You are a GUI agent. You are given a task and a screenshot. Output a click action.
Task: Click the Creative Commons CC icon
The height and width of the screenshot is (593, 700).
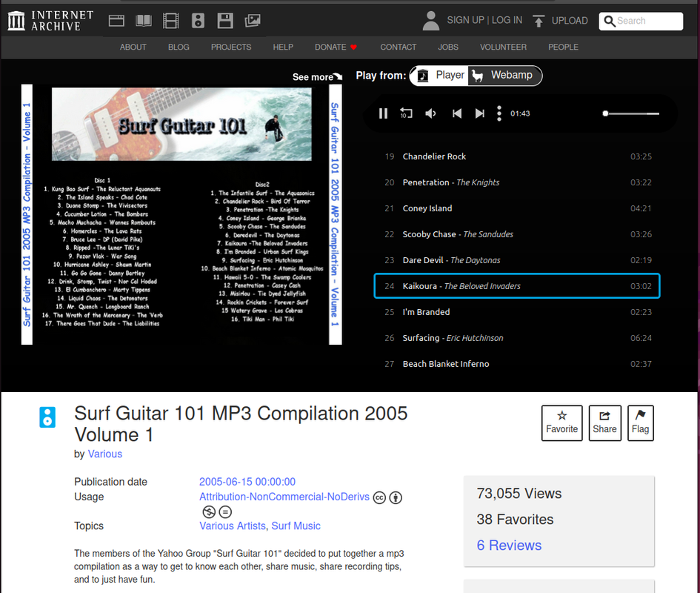pyautogui.click(x=379, y=497)
